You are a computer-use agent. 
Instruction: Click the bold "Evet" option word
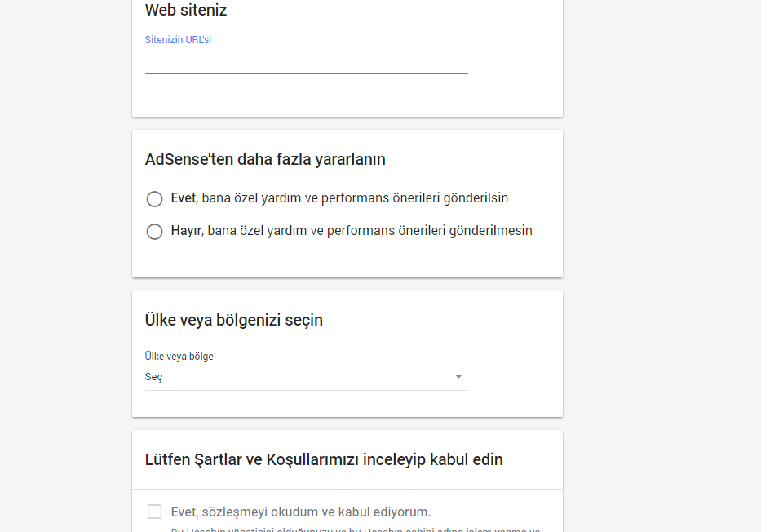(184, 198)
